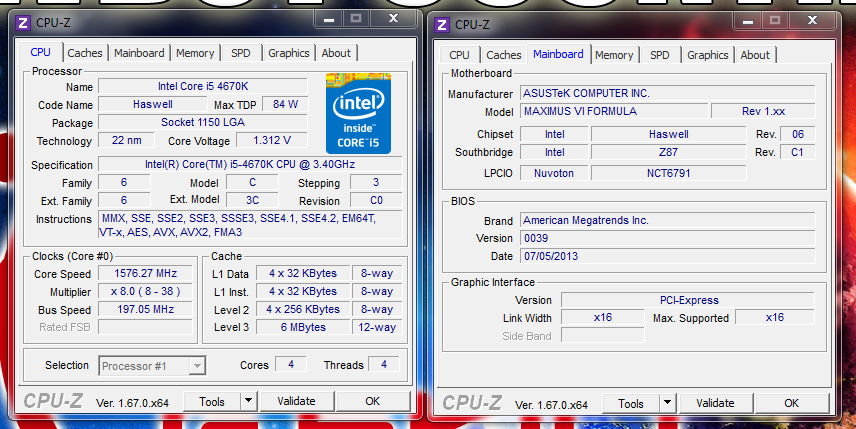Switch to CPU tab in right window
Viewport: 856px width, 429px height.
click(459, 55)
